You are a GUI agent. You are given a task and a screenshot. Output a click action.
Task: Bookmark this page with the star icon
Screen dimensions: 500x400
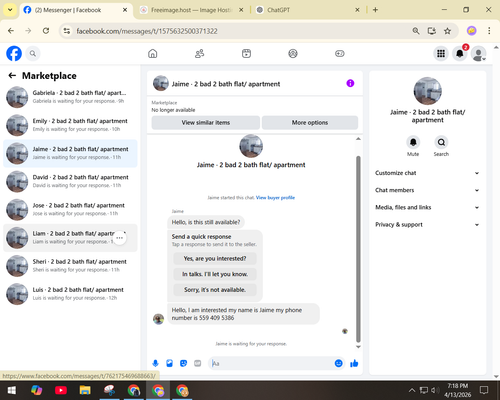click(x=447, y=31)
